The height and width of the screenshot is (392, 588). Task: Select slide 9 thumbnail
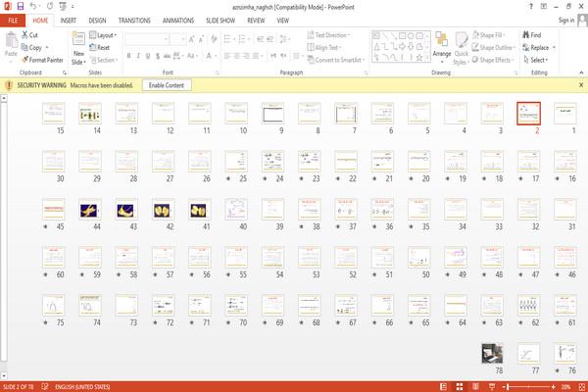[272, 114]
